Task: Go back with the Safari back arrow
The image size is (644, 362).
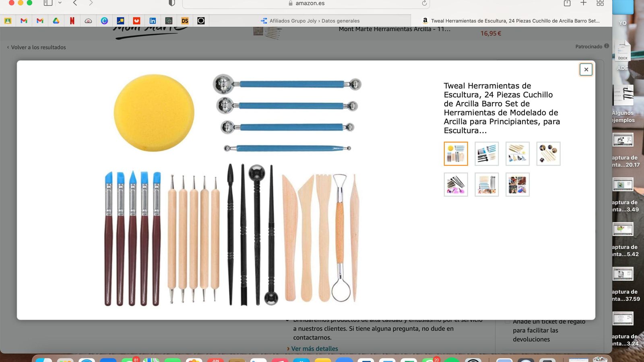Action: click(x=75, y=3)
